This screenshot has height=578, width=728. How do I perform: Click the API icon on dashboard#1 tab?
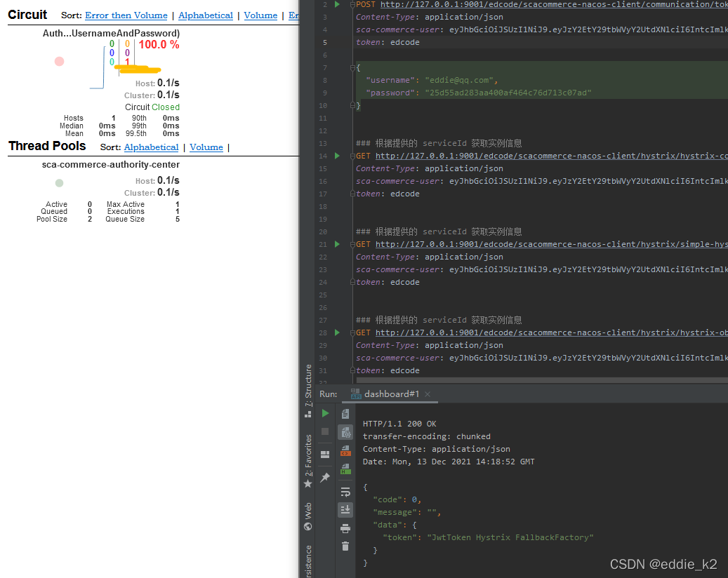tap(356, 394)
